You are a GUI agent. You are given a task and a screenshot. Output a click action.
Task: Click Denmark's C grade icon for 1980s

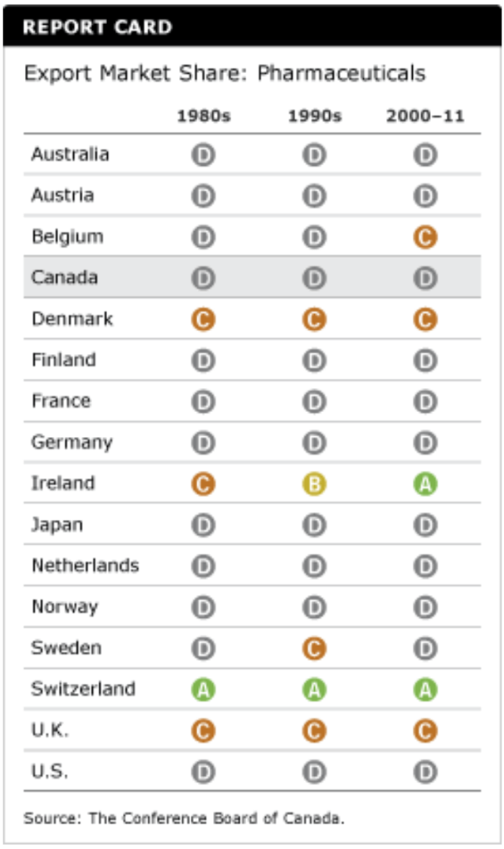tap(203, 320)
